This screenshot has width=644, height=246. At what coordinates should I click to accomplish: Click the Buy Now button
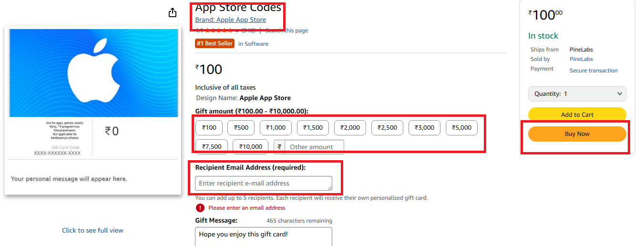click(577, 134)
